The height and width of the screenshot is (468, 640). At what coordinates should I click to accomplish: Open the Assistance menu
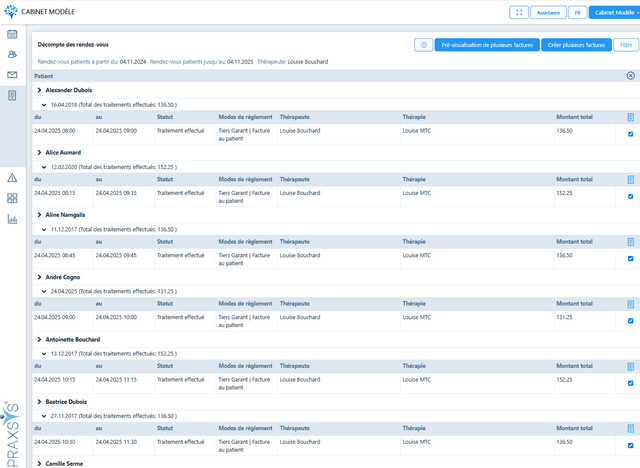click(548, 12)
